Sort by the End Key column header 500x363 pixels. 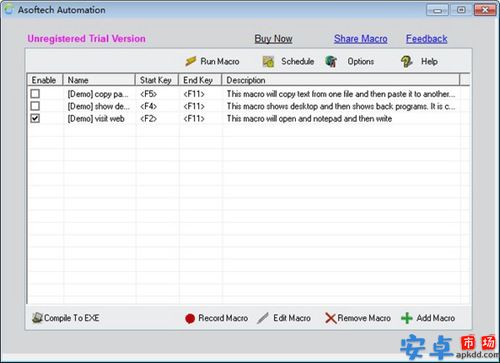[x=200, y=80]
